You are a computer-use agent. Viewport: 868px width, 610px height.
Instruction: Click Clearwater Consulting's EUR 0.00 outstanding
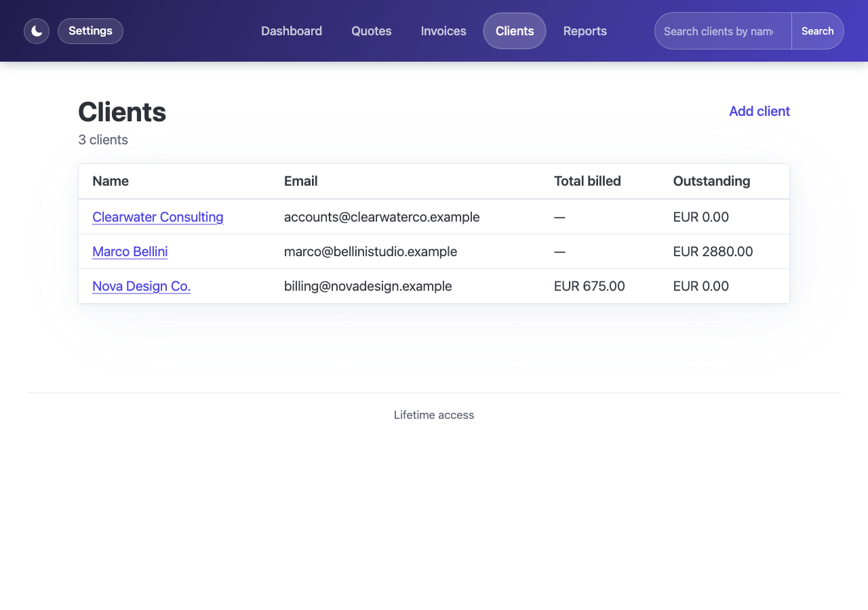(x=701, y=217)
